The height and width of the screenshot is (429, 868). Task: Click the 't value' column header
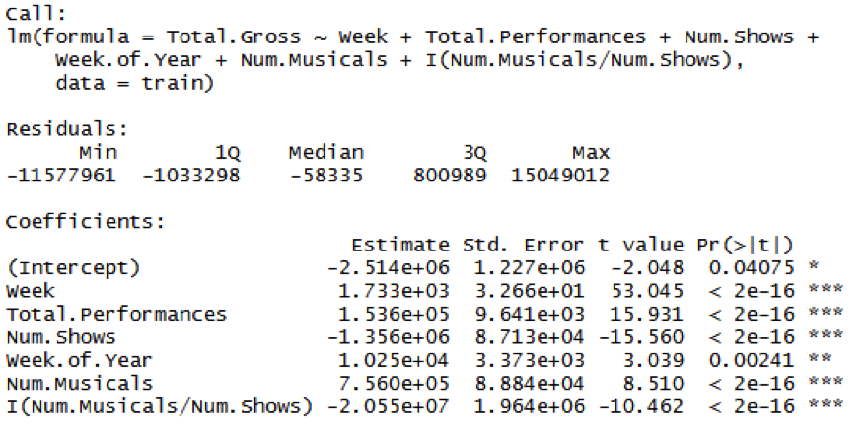640,245
